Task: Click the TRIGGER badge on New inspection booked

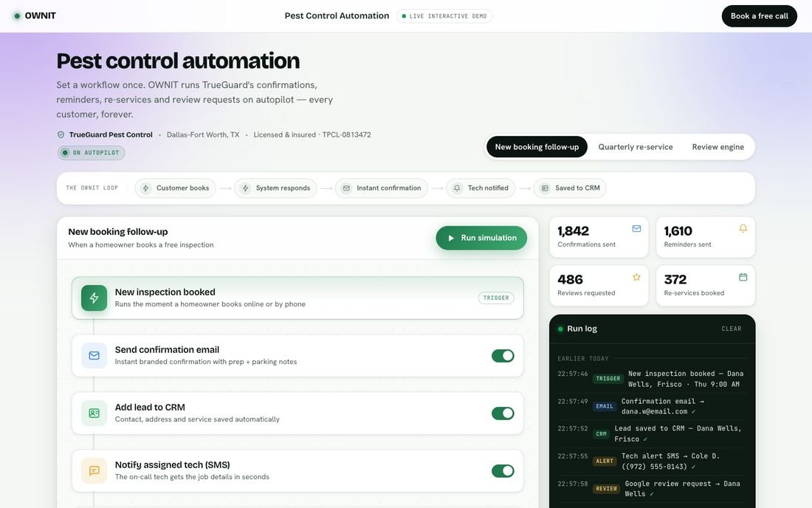Action: pyautogui.click(x=496, y=298)
